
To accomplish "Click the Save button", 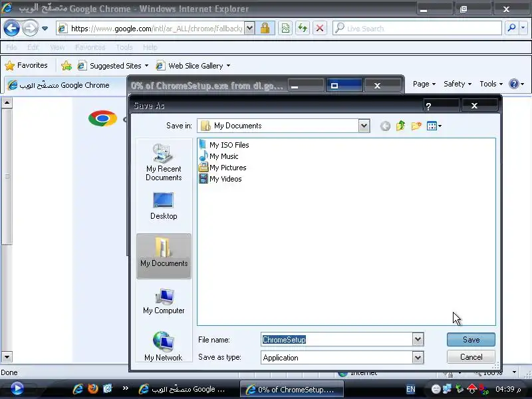I will [471, 340].
